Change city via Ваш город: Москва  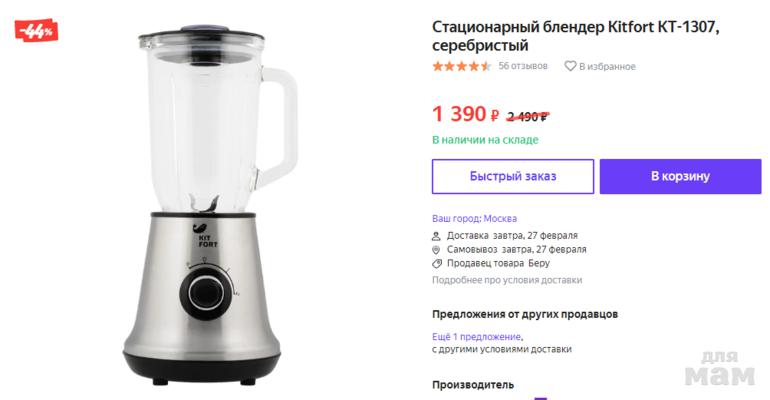point(474,218)
